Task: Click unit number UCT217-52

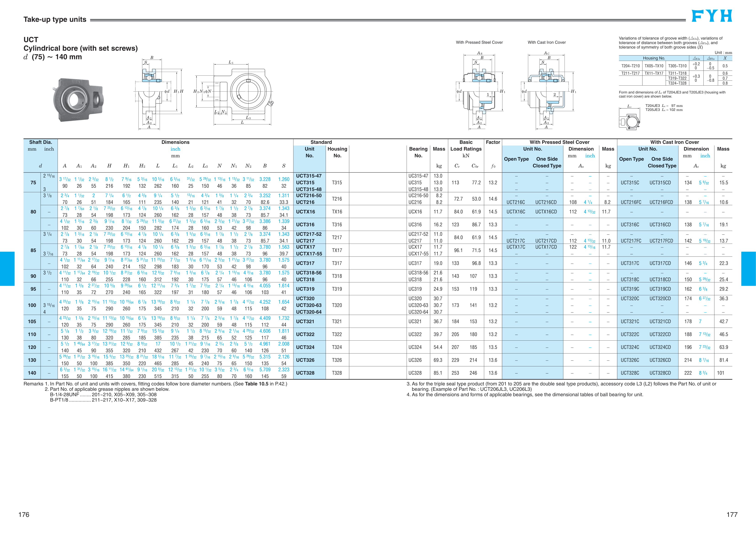Action: point(309,234)
